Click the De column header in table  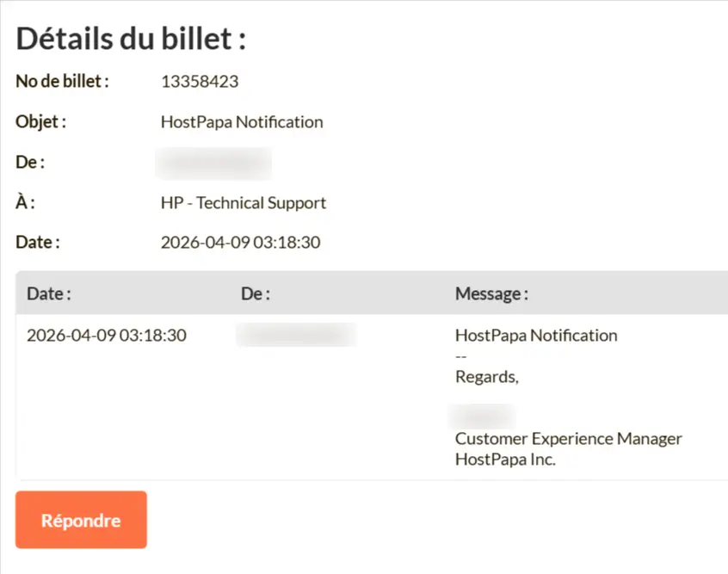pos(256,293)
